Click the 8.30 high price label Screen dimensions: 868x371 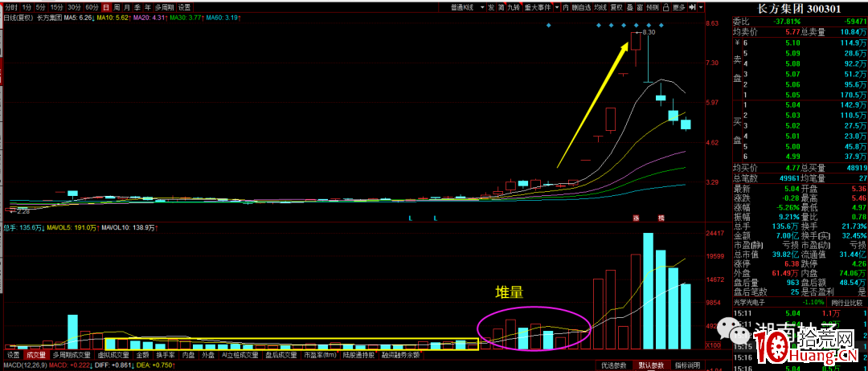click(x=649, y=33)
